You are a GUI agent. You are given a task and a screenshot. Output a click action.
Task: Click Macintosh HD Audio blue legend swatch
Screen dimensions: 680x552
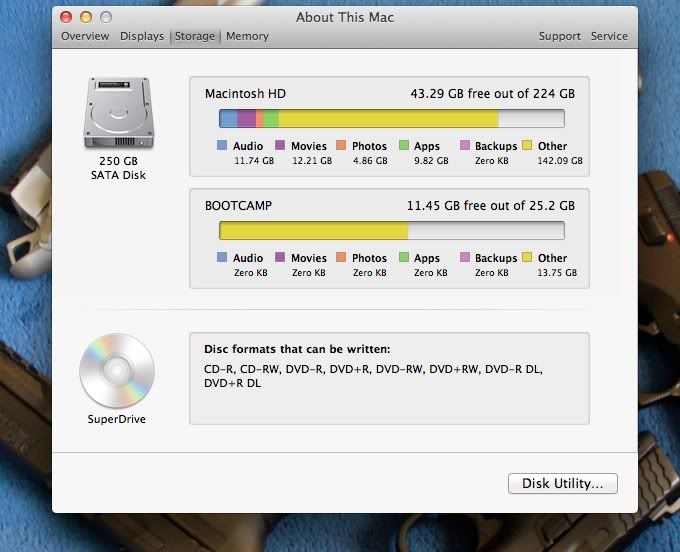[222, 146]
